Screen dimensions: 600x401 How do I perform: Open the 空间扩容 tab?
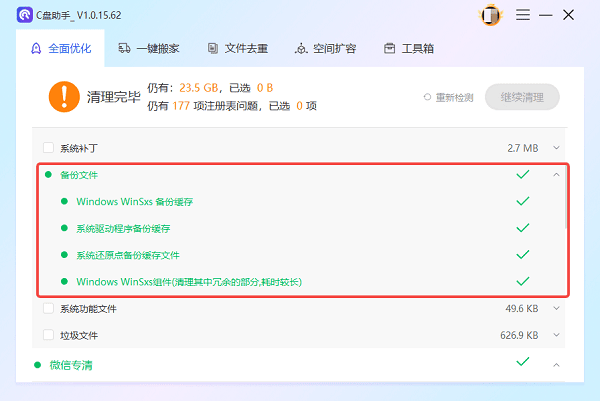pyautogui.click(x=325, y=49)
